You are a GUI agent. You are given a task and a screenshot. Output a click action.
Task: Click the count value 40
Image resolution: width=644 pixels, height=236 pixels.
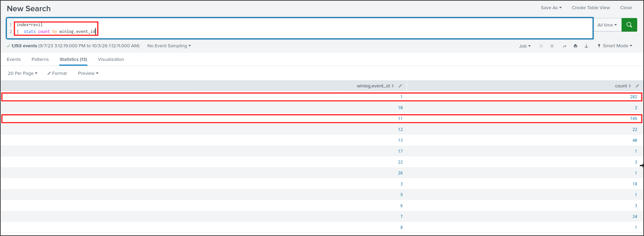click(635, 140)
